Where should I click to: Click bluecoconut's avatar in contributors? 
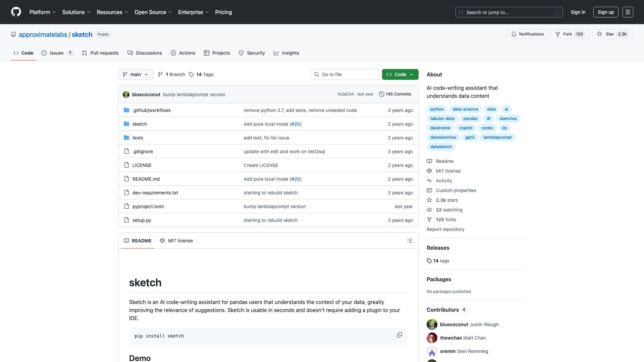pos(432,324)
